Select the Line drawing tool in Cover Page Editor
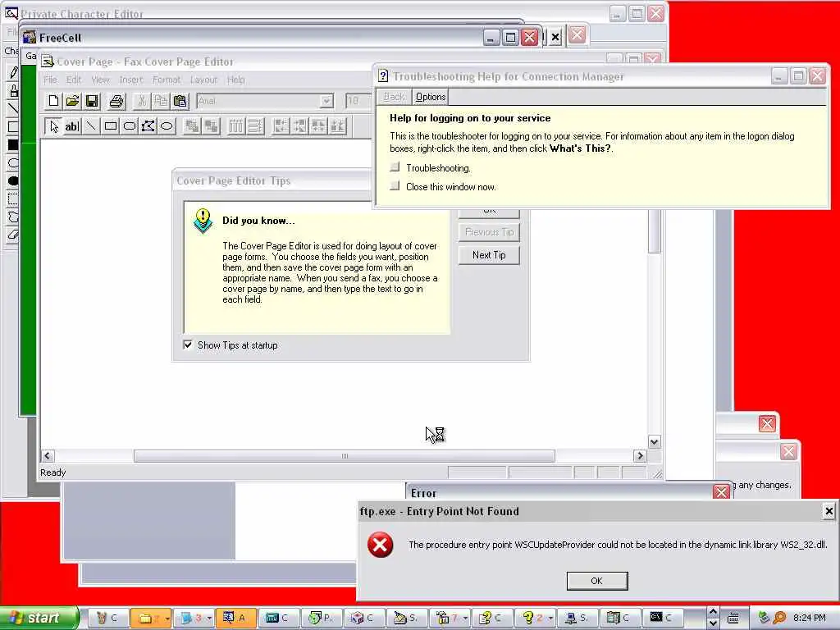Image resolution: width=840 pixels, height=630 pixels. click(91, 126)
